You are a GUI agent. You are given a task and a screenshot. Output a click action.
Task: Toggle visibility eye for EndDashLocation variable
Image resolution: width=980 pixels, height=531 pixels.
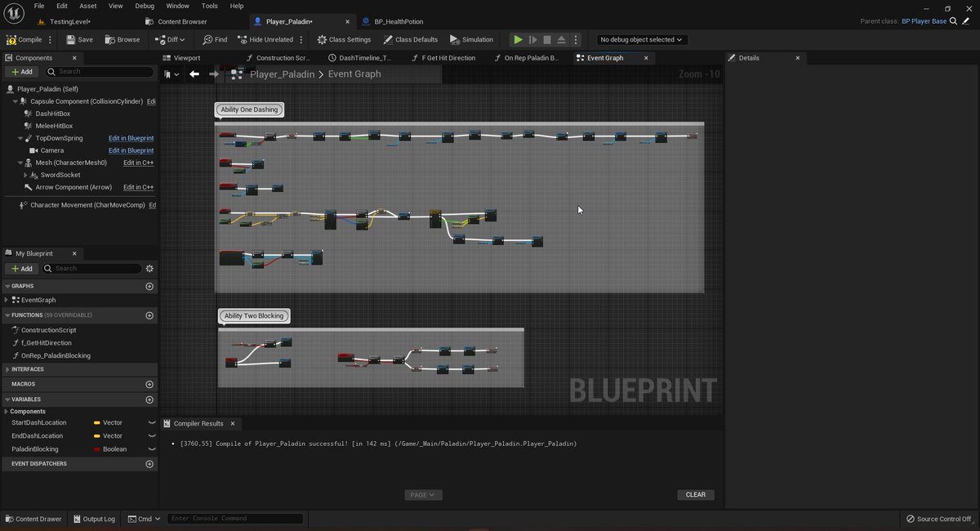click(x=151, y=436)
